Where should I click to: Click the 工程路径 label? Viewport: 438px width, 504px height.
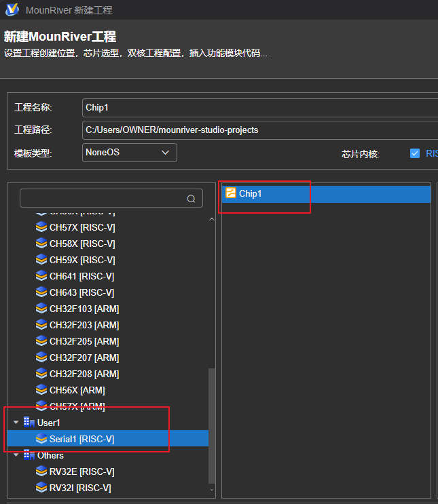coord(33,130)
